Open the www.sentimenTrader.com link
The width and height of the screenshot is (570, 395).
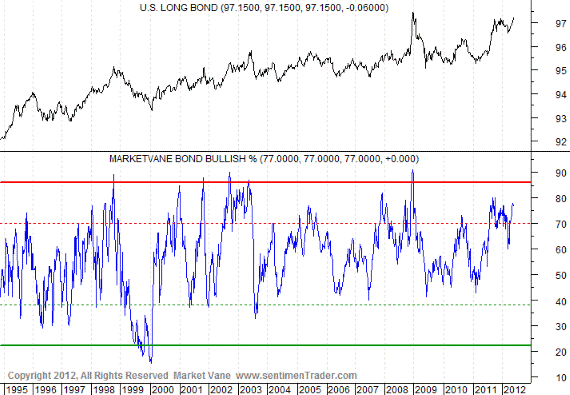[296, 375]
